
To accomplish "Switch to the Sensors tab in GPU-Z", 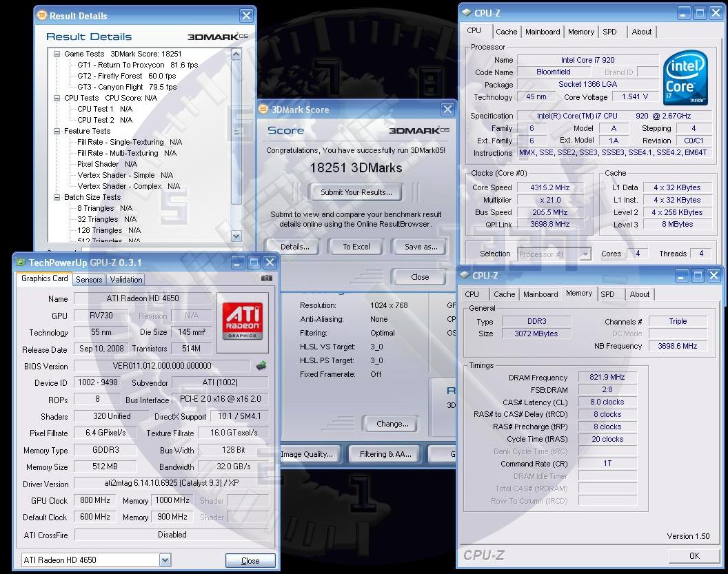I will 89,279.
